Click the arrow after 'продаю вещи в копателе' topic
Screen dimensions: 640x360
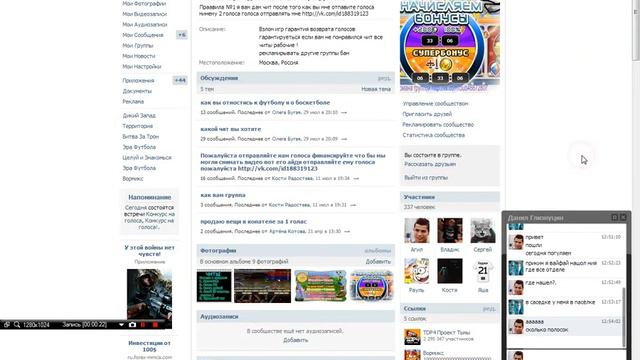click(x=347, y=231)
